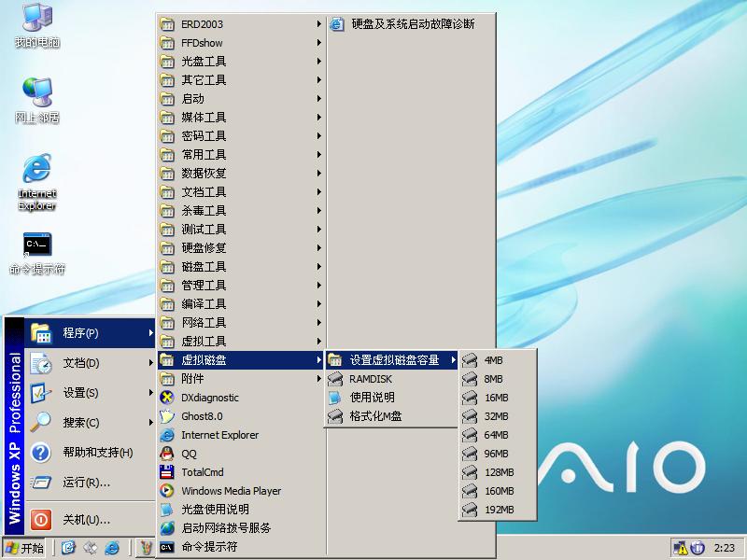Click the 关机 red power icon

pyautogui.click(x=41, y=520)
